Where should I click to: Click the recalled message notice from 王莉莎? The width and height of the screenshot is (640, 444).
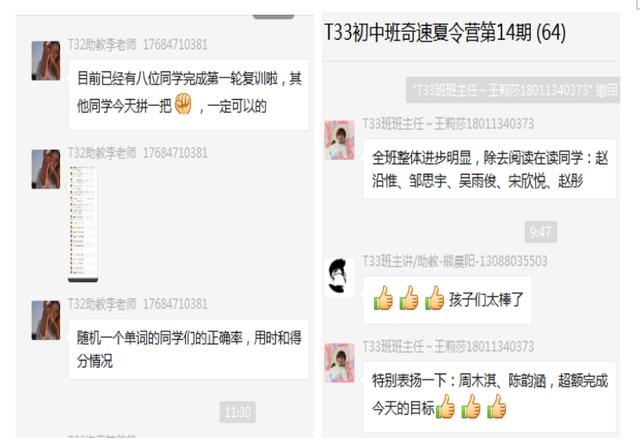pos(513,90)
